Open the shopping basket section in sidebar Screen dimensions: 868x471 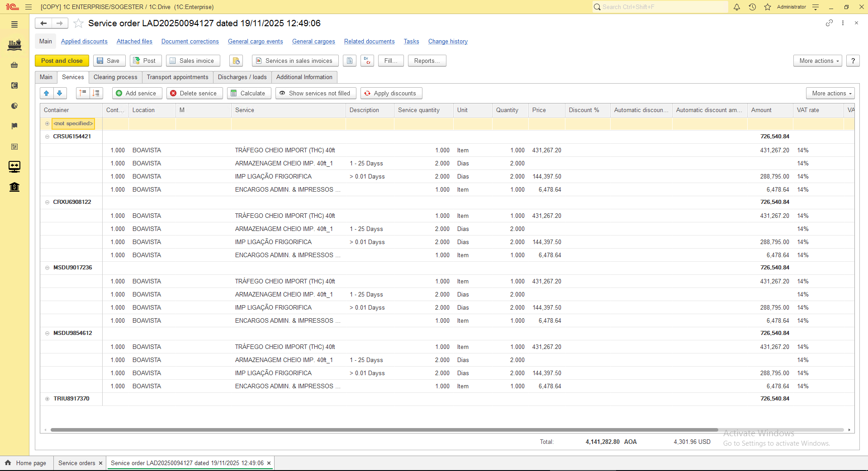14,65
